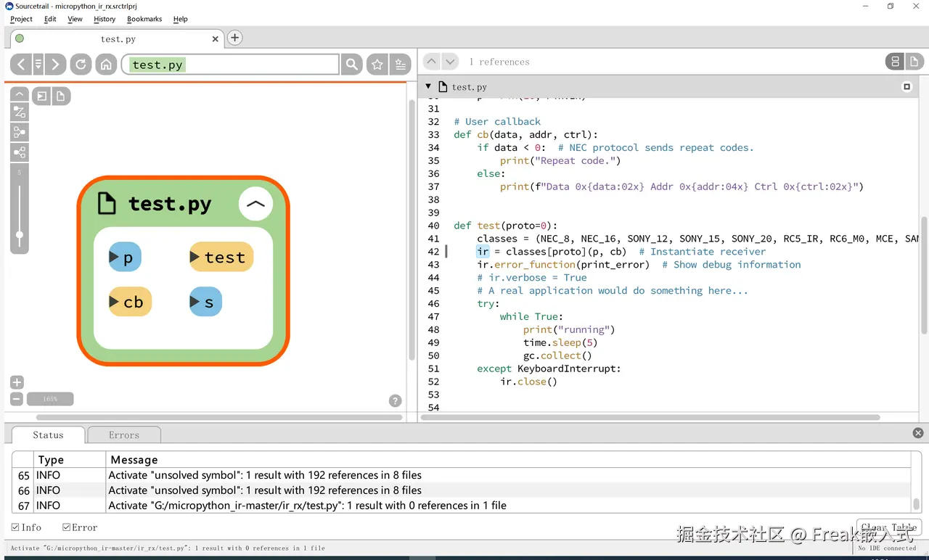The width and height of the screenshot is (929, 560).
Task: Go back in navigation history
Action: pyautogui.click(x=20, y=65)
